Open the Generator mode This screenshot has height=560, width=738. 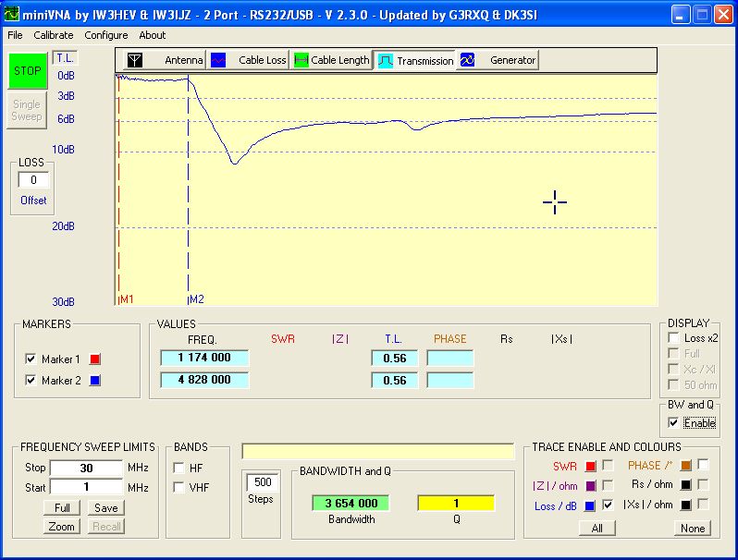tap(468, 60)
